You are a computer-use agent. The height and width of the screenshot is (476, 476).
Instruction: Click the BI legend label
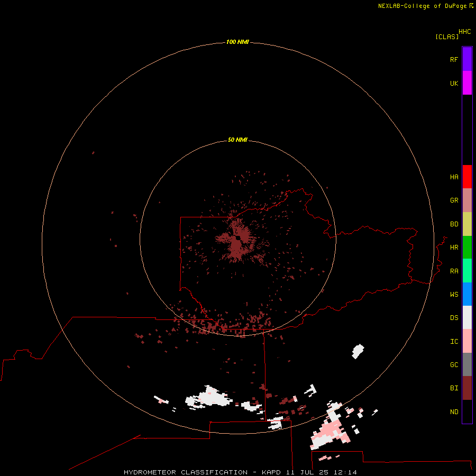454,388
